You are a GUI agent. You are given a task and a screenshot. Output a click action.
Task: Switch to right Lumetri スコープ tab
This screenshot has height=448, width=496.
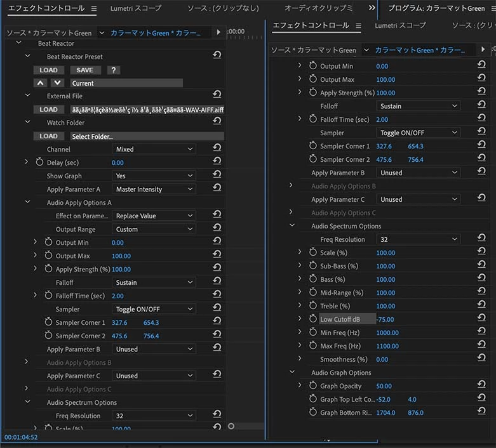point(401,25)
